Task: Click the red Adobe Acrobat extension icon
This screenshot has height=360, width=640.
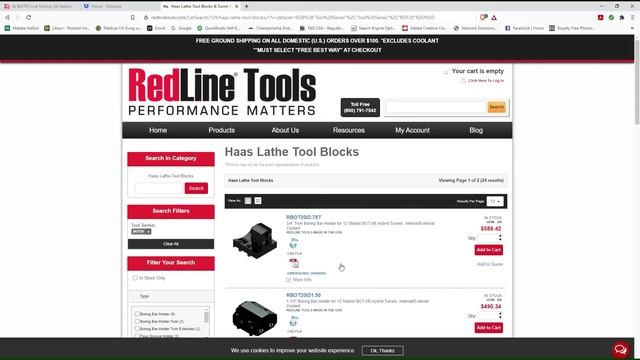Action: tap(600, 18)
